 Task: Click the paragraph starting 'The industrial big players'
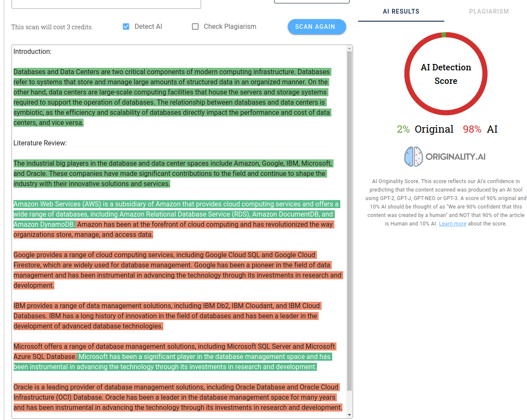click(x=173, y=174)
